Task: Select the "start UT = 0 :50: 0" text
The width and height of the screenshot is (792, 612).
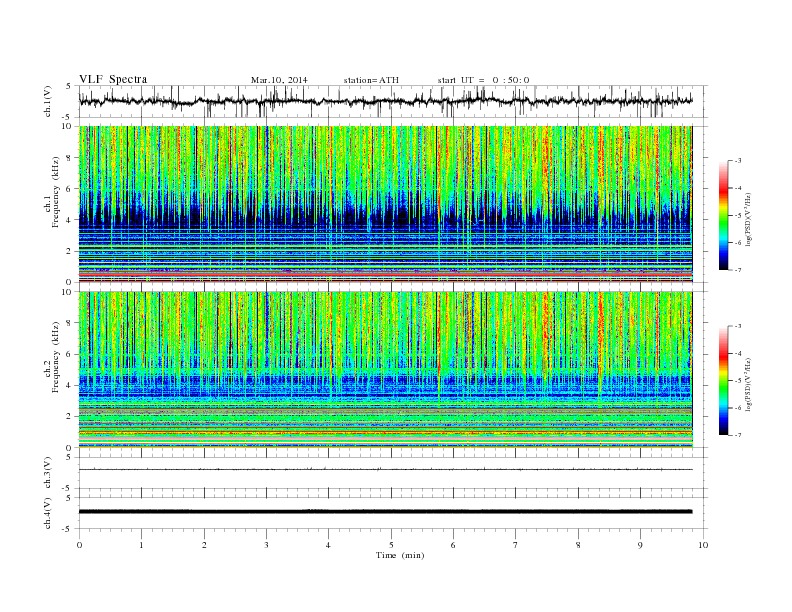Action: tap(483, 80)
